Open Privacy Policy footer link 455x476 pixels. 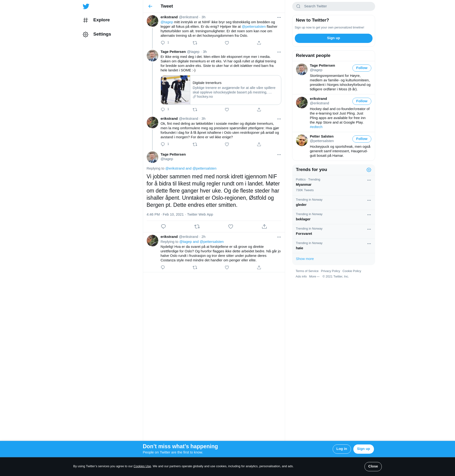point(330,271)
